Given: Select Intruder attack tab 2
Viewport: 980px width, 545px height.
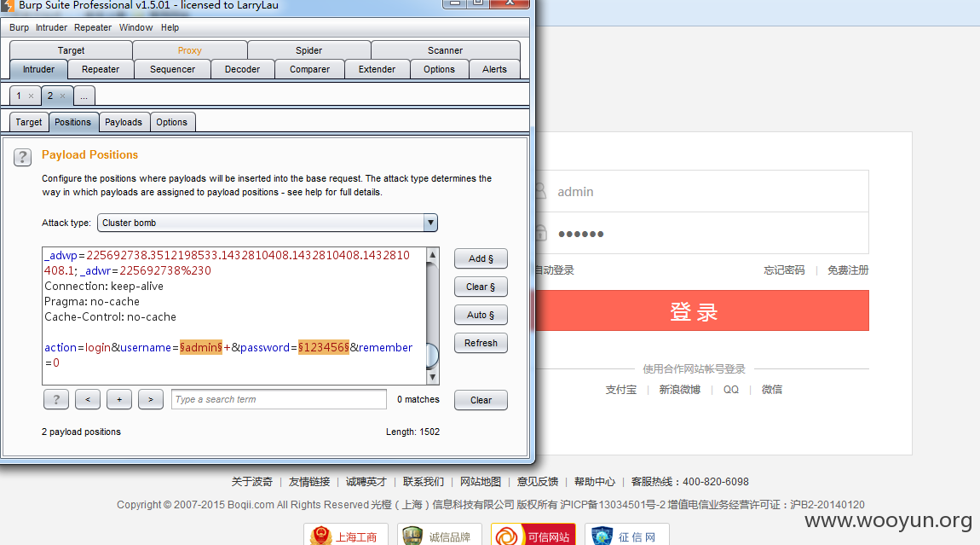Looking at the screenshot, I should coord(50,96).
